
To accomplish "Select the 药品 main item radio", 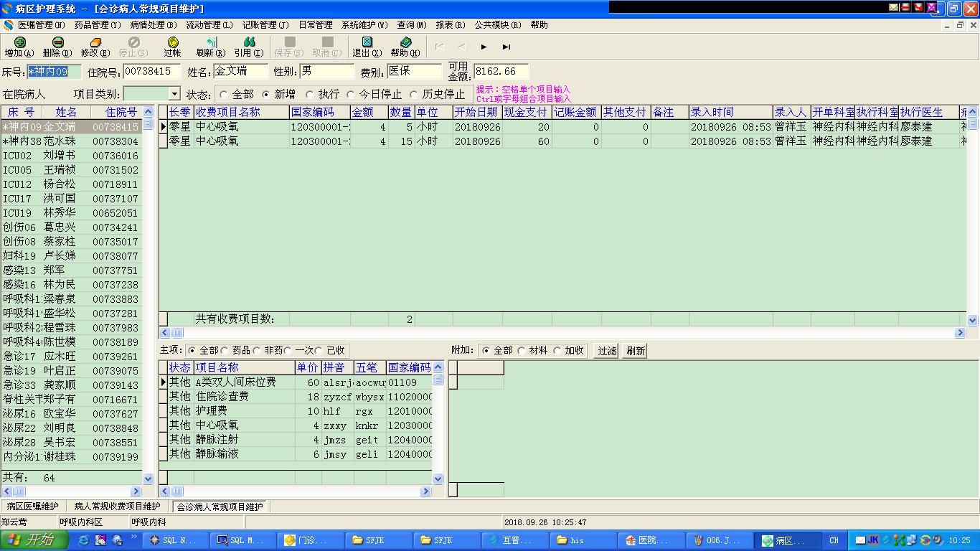I will (x=226, y=351).
